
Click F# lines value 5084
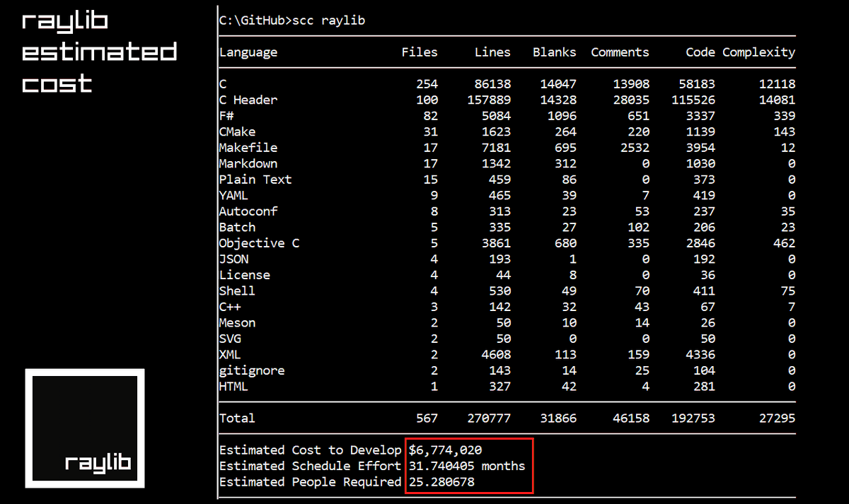click(496, 116)
